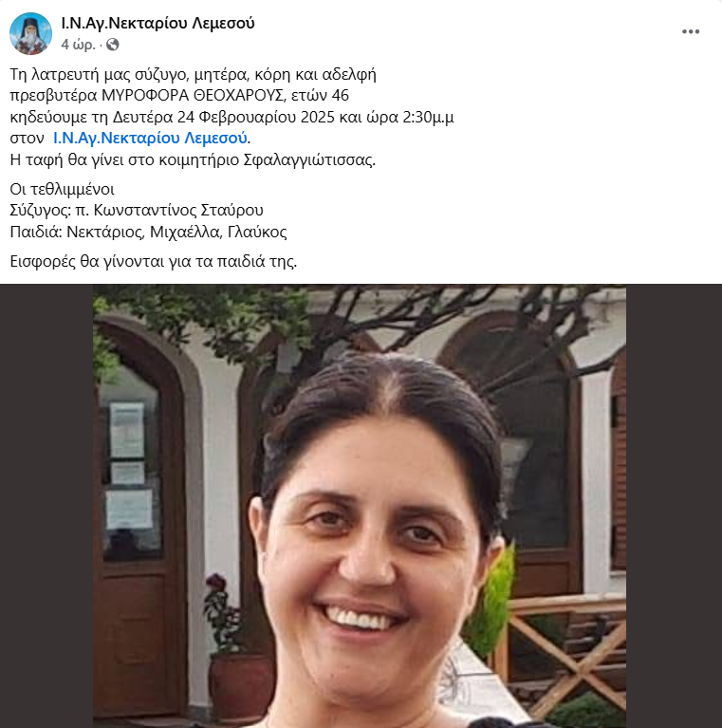Click the 'Εισφορές θα γίνονται' sentence
722x728 pixels.
(x=153, y=261)
